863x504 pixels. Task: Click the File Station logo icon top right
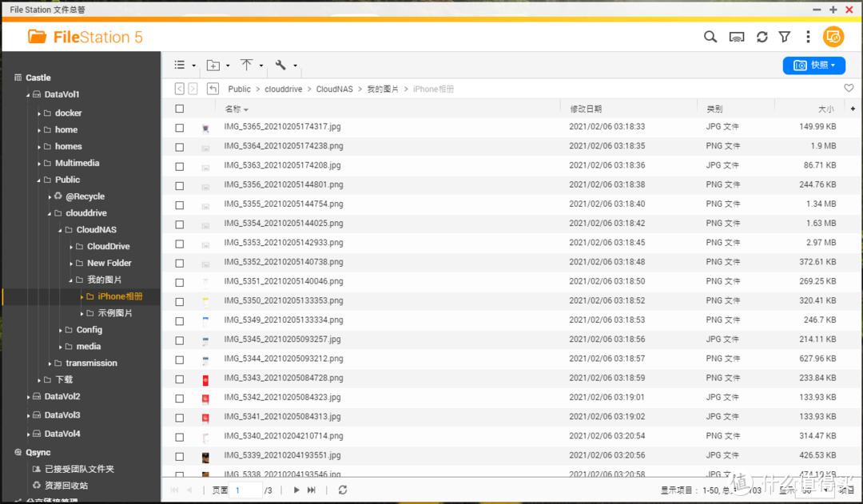833,37
